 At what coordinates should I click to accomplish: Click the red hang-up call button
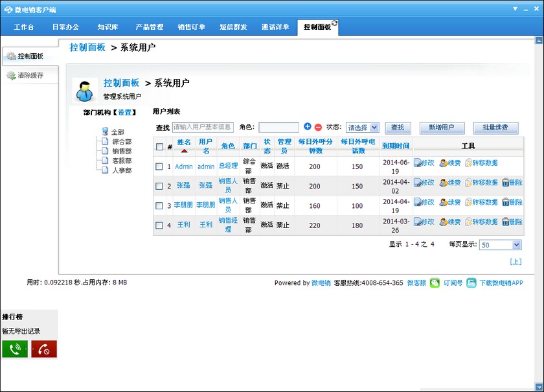[x=44, y=349]
